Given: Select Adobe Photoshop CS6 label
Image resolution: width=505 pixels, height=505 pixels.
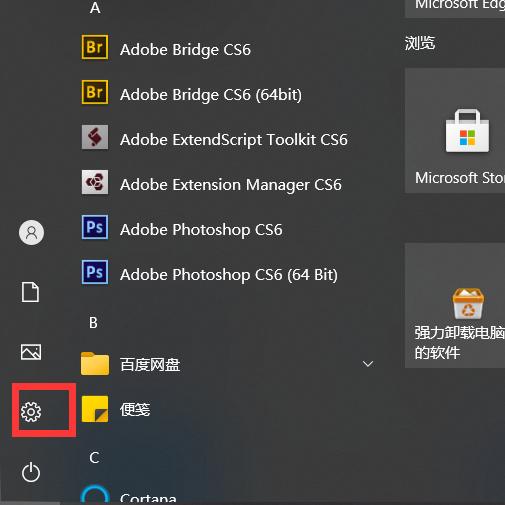Looking at the screenshot, I should tap(201, 230).
